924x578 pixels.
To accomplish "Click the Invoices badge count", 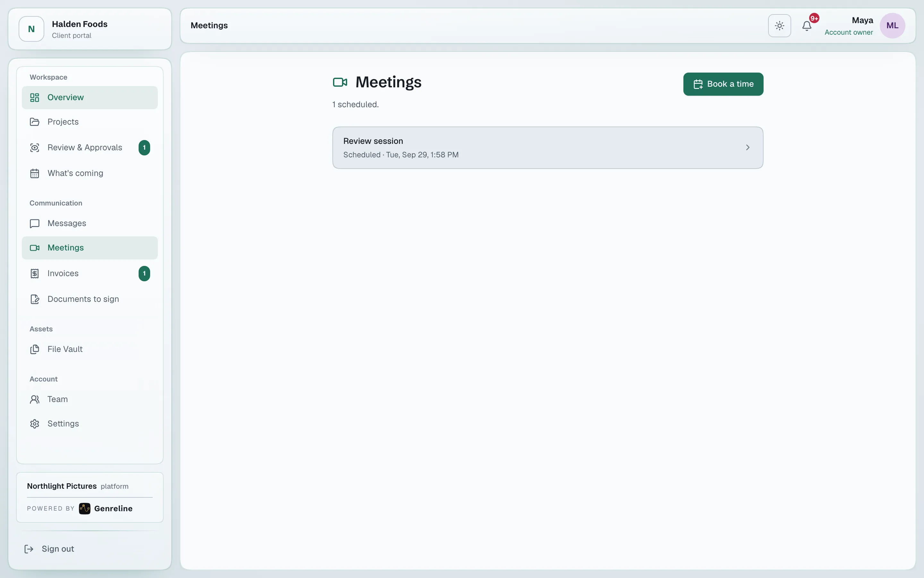I will click(x=144, y=273).
